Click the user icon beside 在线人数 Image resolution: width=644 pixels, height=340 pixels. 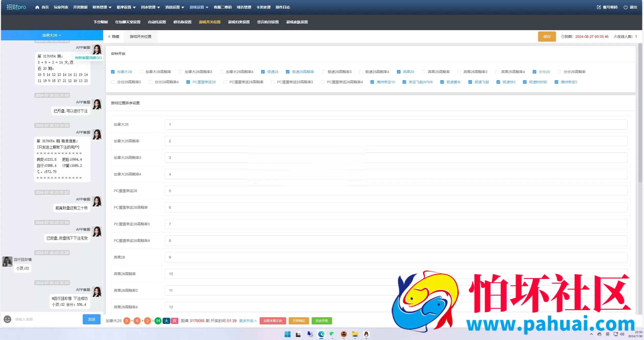point(615,37)
